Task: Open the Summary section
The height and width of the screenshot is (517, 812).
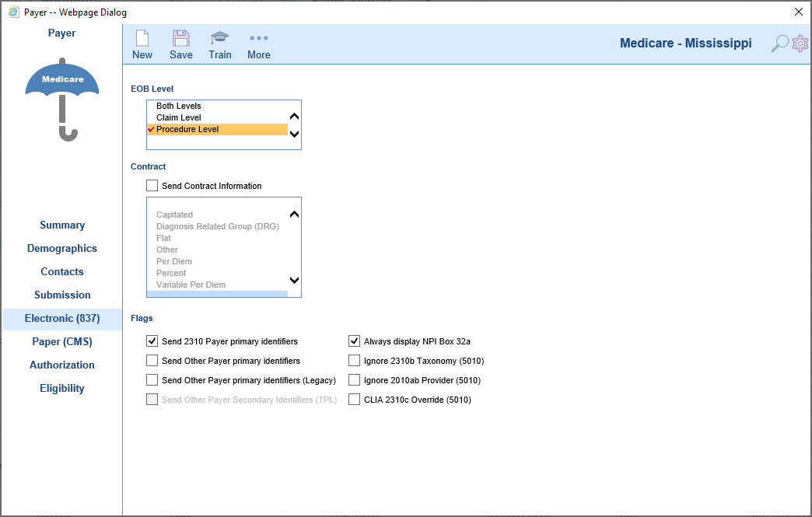Action: coord(62,225)
